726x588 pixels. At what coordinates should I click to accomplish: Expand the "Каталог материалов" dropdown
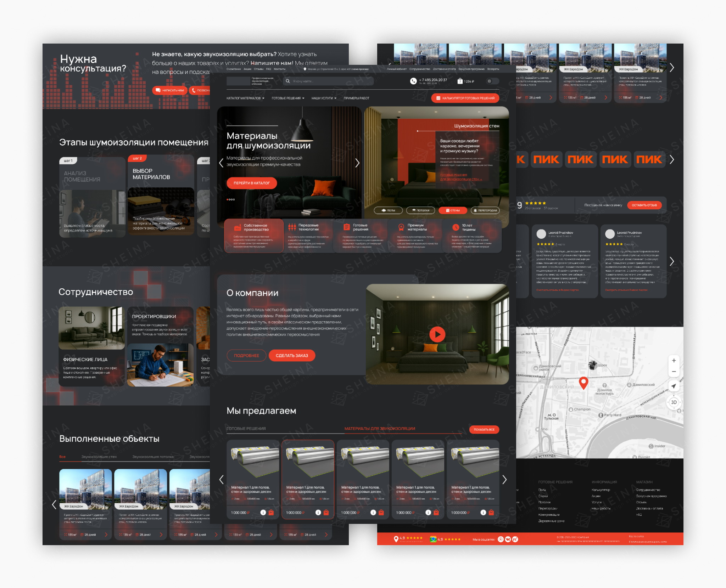245,98
